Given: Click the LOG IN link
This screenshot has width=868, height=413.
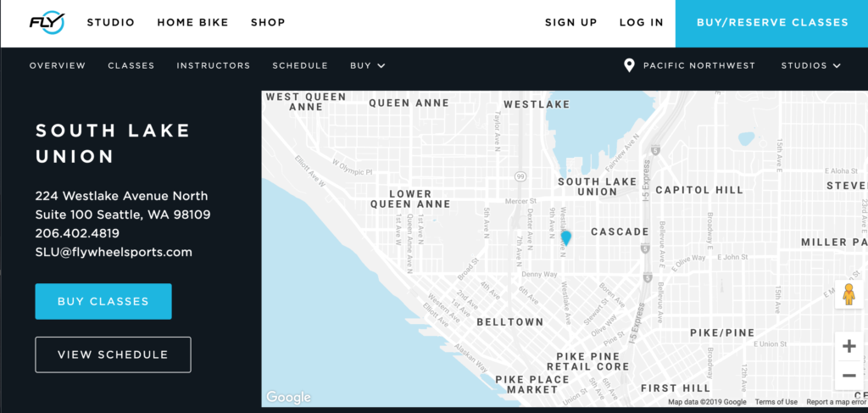Looking at the screenshot, I should [x=641, y=23].
